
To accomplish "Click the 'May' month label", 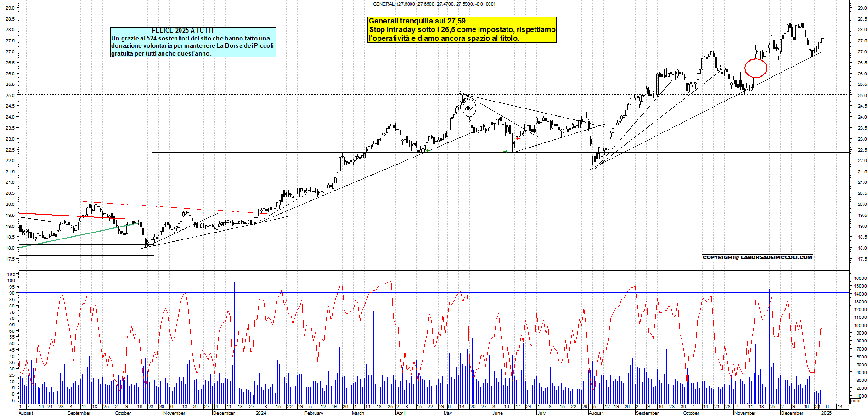I will [x=447, y=413].
